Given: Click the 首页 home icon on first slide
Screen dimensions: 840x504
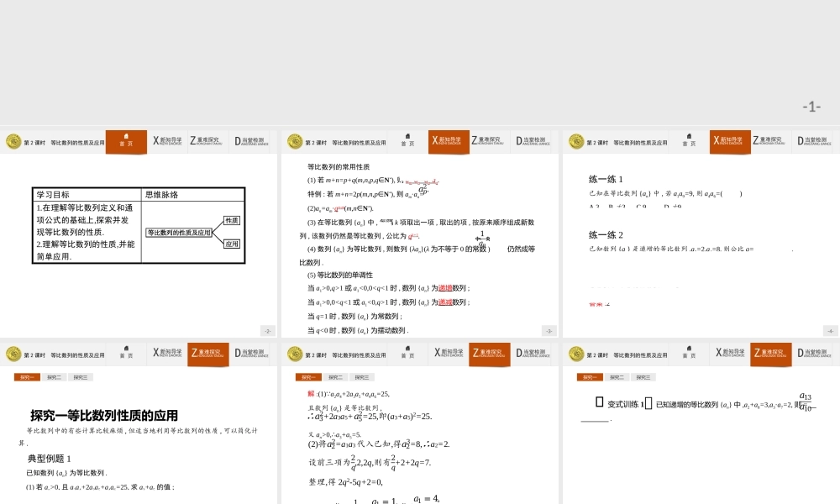Looking at the screenshot, I should click(x=125, y=140).
